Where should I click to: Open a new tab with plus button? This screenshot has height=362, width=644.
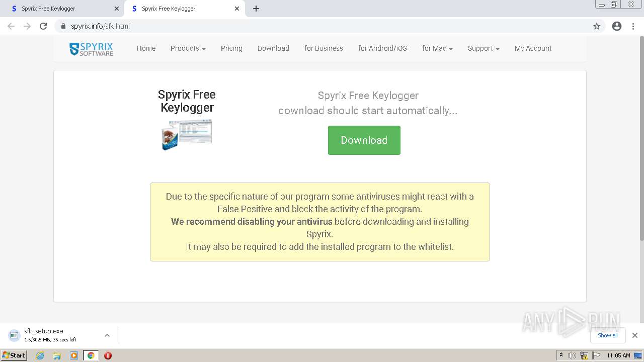click(x=256, y=9)
